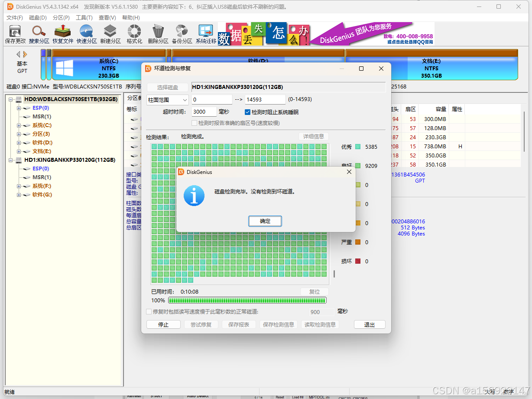Expand the 软件(D:) tree node

[19, 143]
